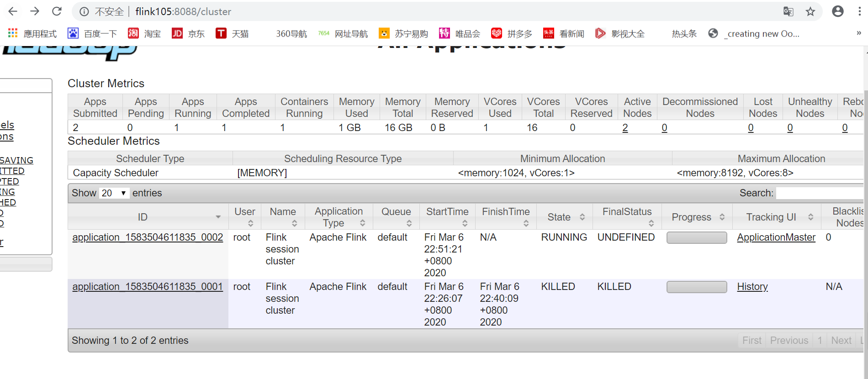Open the _creating new Oo... bookmark
Image resolution: width=868 pixels, height=379 pixels.
point(754,33)
